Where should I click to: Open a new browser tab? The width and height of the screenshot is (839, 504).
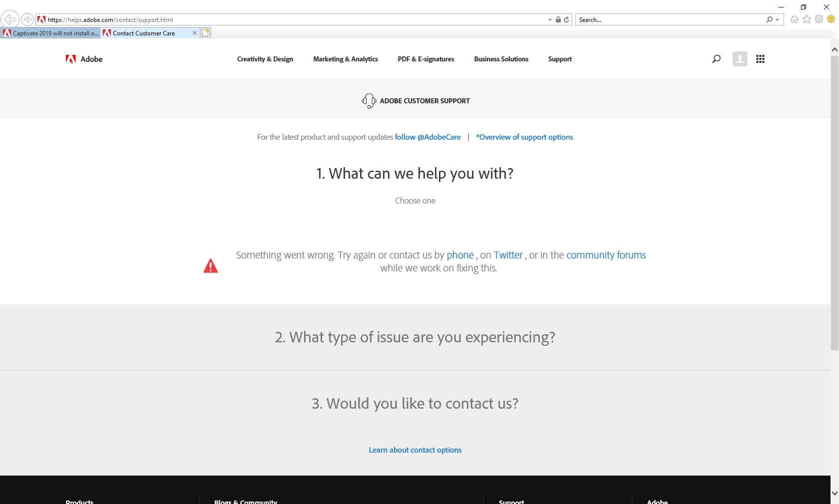[206, 33]
